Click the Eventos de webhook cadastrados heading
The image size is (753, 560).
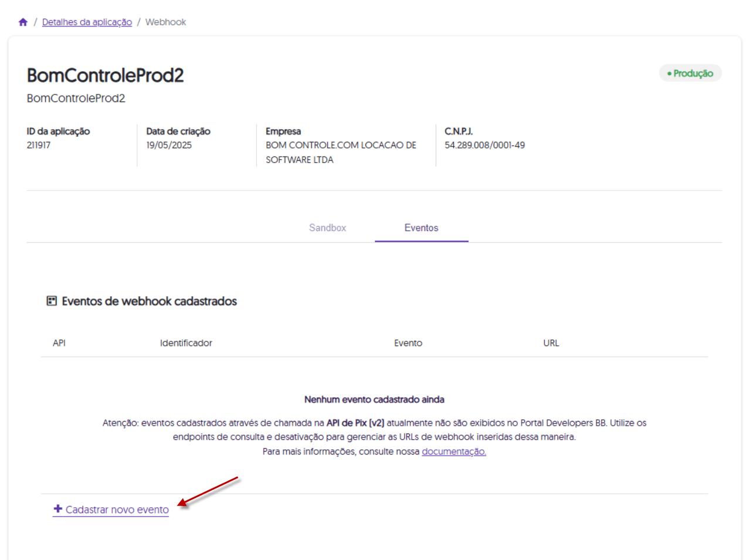(150, 301)
